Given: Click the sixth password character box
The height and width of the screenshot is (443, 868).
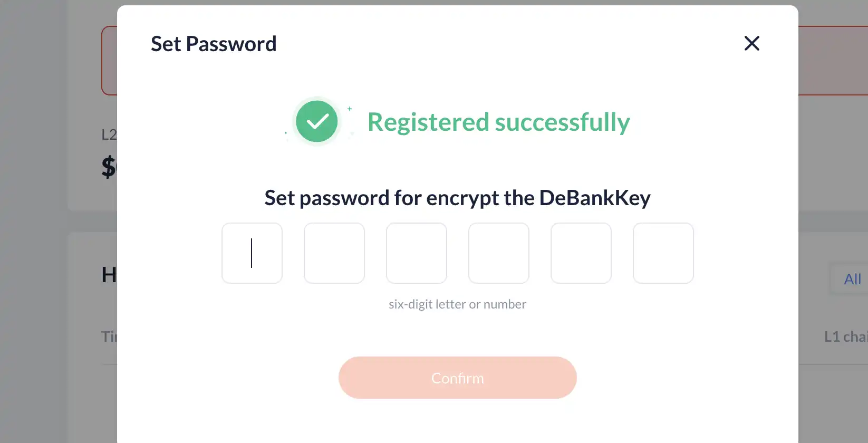Looking at the screenshot, I should click(663, 253).
